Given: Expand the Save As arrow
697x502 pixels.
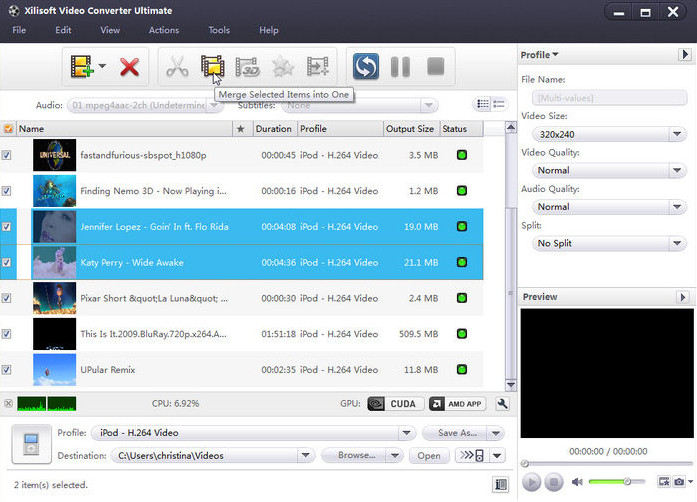Looking at the screenshot, I should click(x=496, y=433).
